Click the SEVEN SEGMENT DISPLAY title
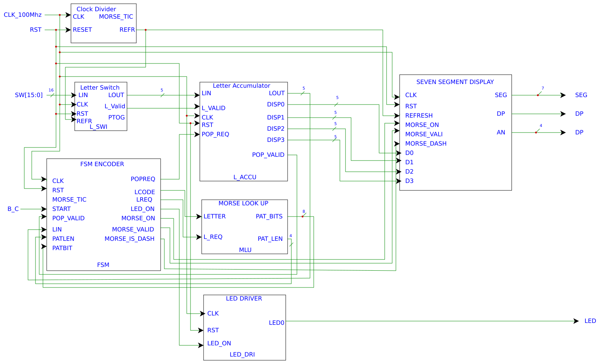 pyautogui.click(x=455, y=82)
